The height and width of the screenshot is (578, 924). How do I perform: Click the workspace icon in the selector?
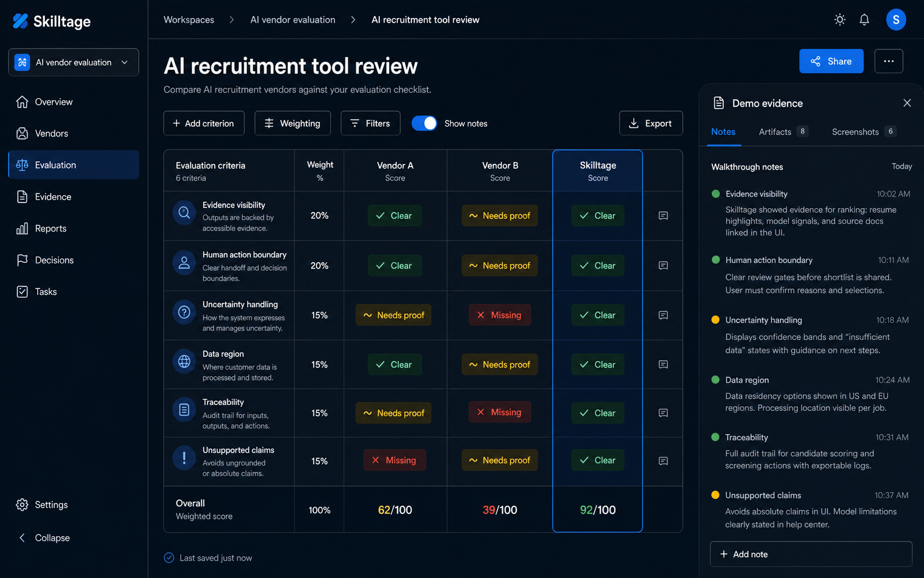click(x=22, y=62)
